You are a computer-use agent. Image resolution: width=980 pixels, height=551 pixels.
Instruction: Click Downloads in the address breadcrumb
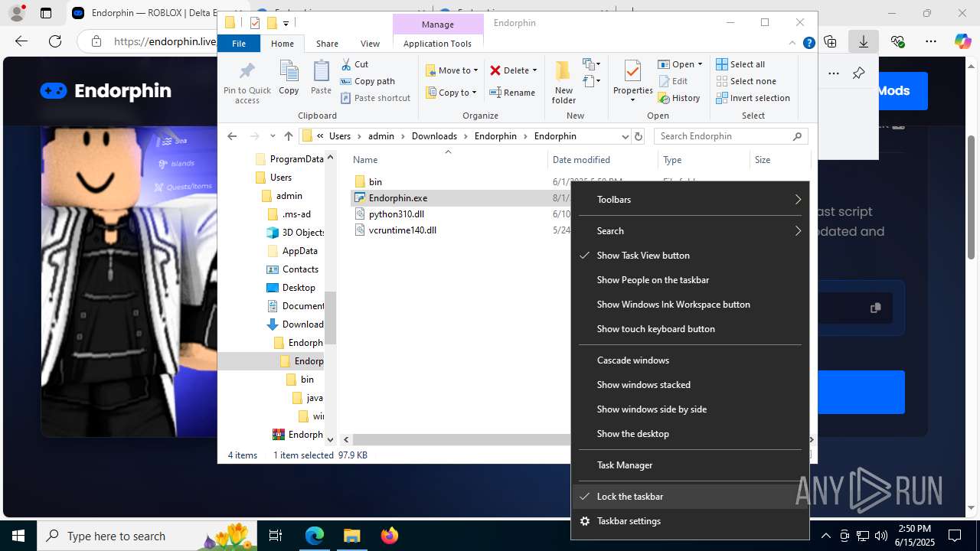(434, 136)
